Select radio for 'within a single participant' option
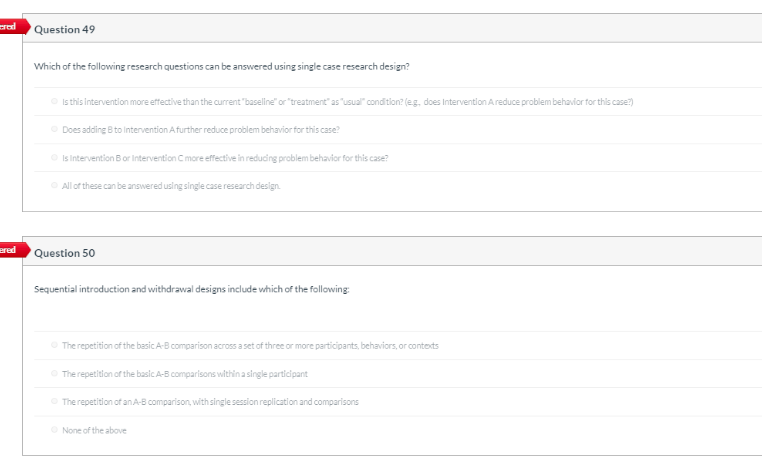 pos(54,374)
